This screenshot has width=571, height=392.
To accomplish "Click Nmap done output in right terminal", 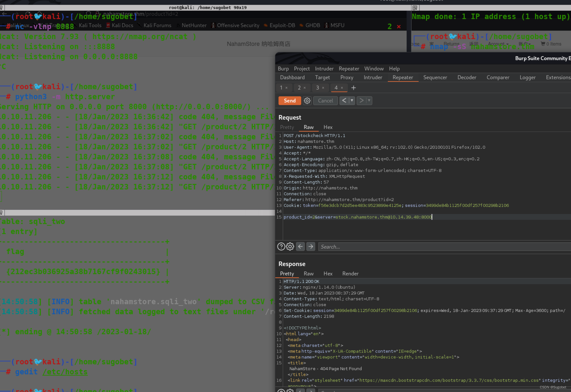I will coord(491,16).
